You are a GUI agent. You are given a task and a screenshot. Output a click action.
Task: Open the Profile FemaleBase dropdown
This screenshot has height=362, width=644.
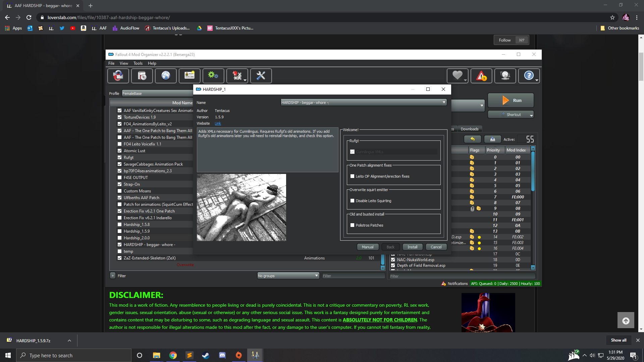click(157, 94)
